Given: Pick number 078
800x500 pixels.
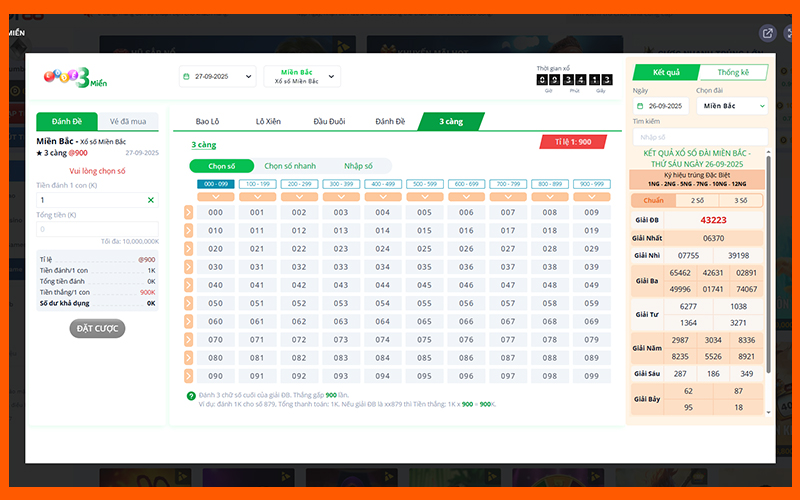Looking at the screenshot, I should coord(550,339).
